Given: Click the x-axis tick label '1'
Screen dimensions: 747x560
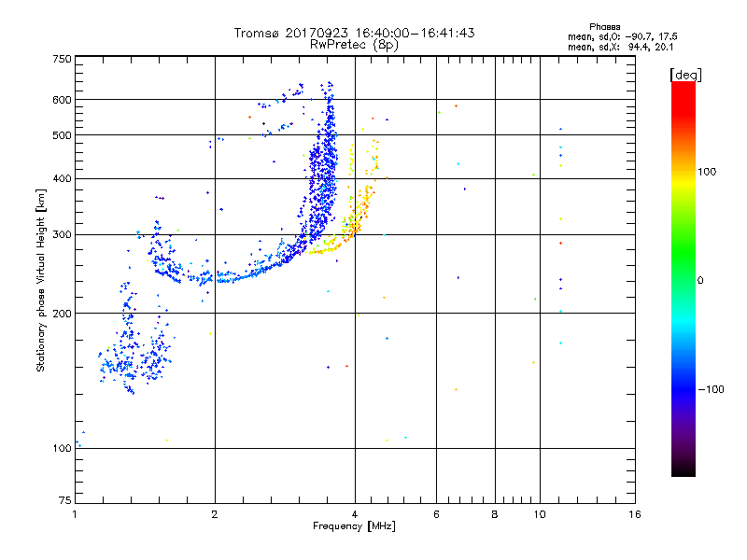Looking at the screenshot, I should click(x=75, y=514).
